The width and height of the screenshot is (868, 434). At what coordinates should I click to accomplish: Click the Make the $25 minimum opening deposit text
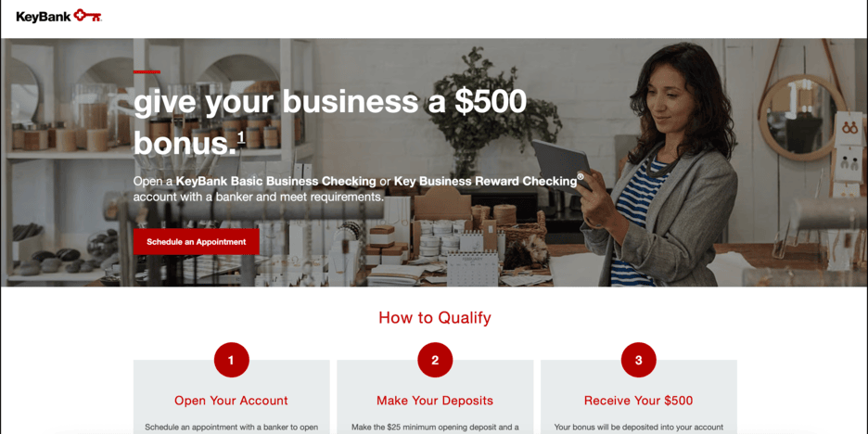tap(435, 428)
